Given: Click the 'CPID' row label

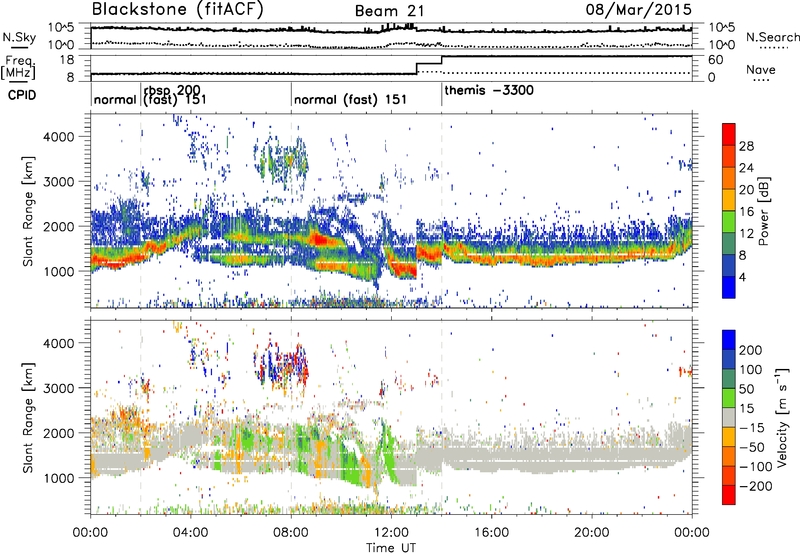Looking at the screenshot, I should 21,95.
